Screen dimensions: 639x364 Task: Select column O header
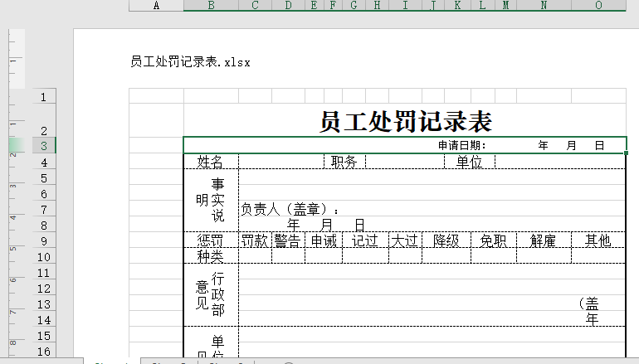point(598,6)
